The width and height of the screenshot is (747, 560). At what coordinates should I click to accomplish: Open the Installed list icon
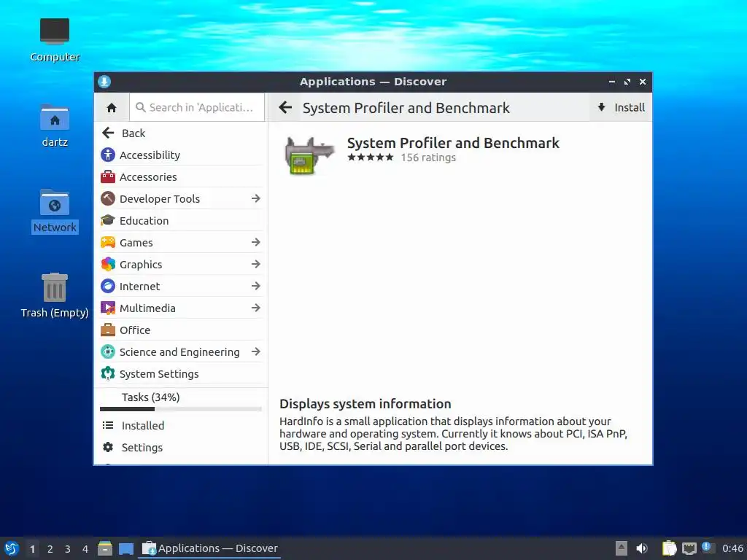point(108,425)
